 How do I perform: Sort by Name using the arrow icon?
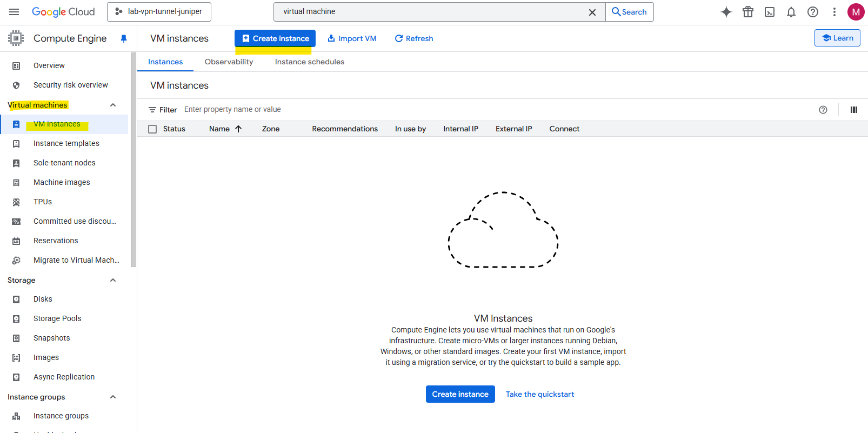pyautogui.click(x=238, y=129)
